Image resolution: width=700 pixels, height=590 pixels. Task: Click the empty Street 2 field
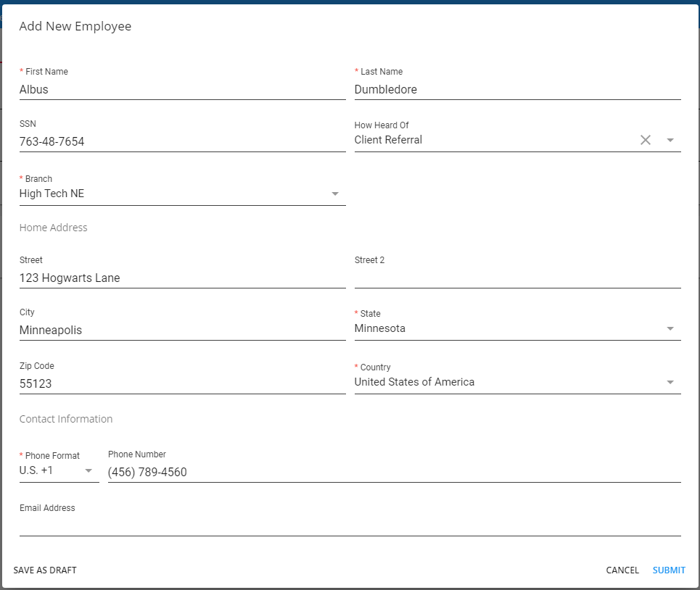pyautogui.click(x=516, y=278)
